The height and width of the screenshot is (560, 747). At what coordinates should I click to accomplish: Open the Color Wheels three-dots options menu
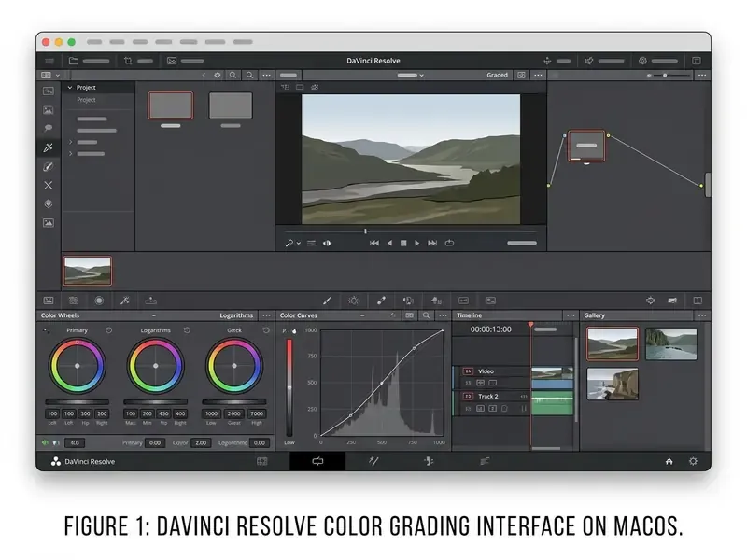[266, 315]
